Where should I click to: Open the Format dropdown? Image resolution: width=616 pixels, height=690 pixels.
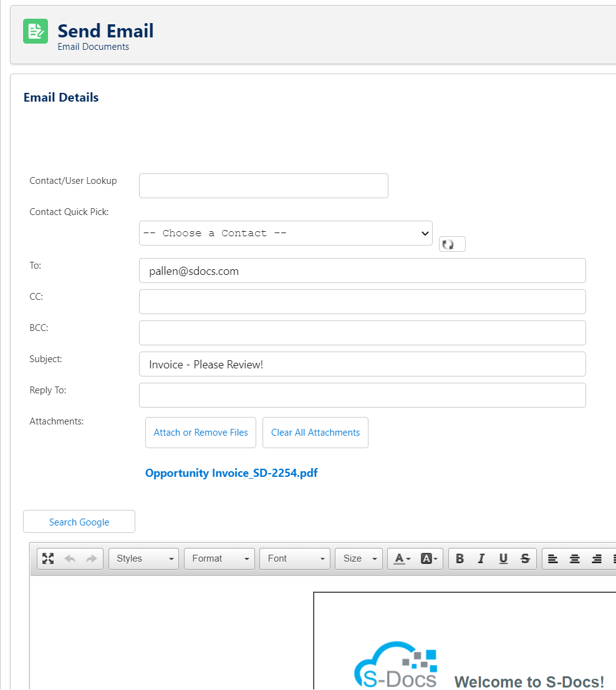point(219,558)
